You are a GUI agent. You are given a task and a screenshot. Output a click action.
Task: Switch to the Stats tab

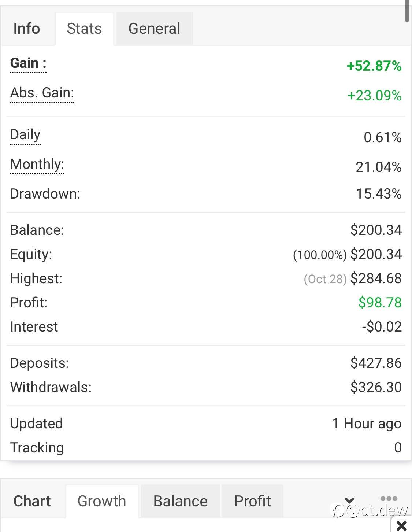point(84,29)
